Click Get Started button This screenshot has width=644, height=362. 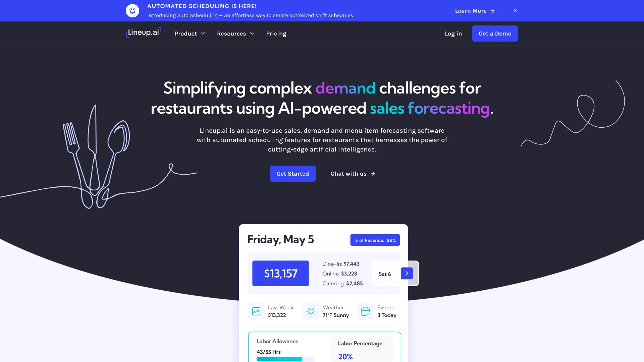click(292, 173)
